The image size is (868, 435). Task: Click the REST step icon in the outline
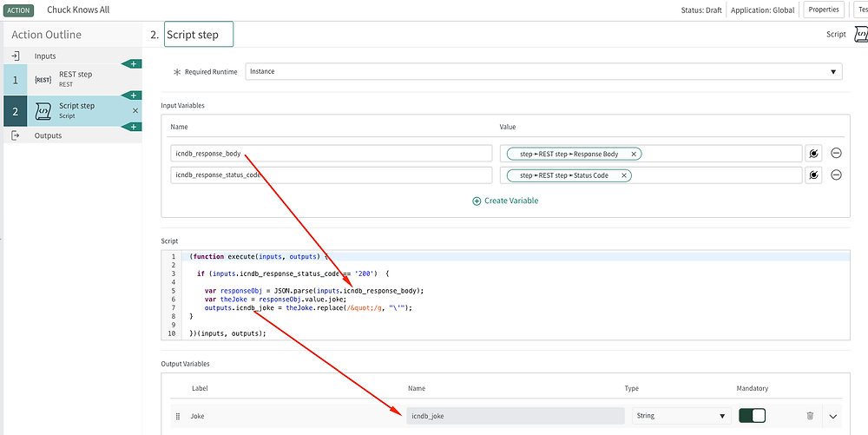[x=43, y=80]
